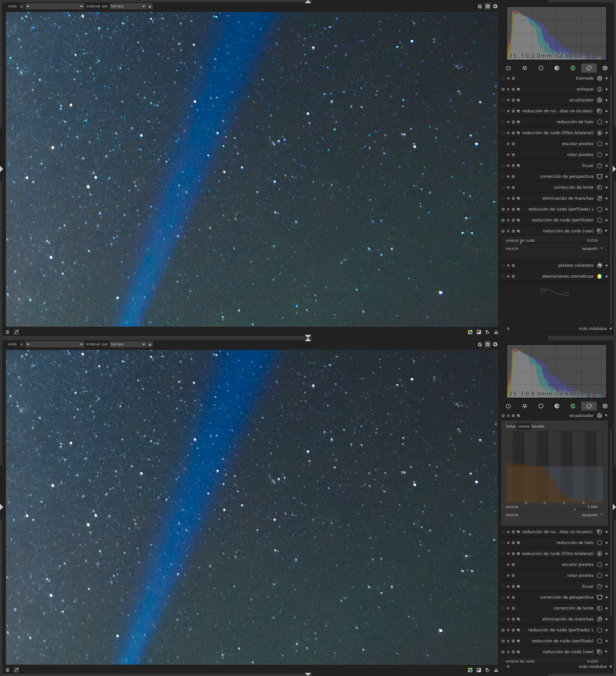Collapse upper right side panel arrow
Image resolution: width=616 pixels, height=676 pixels.
click(614, 169)
